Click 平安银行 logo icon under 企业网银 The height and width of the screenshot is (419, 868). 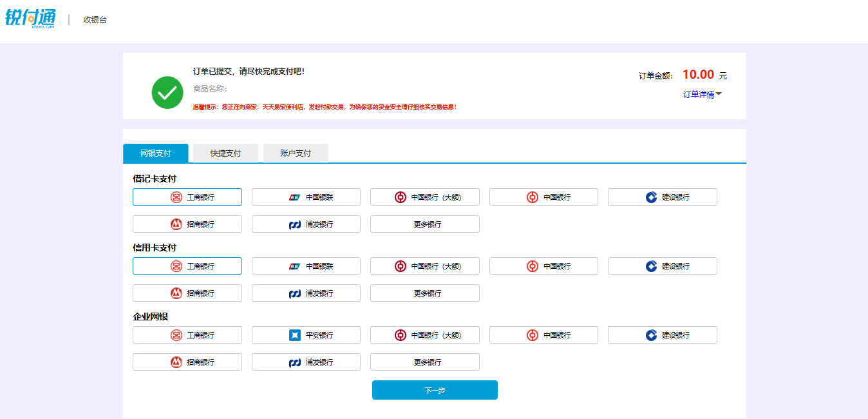pyautogui.click(x=295, y=335)
